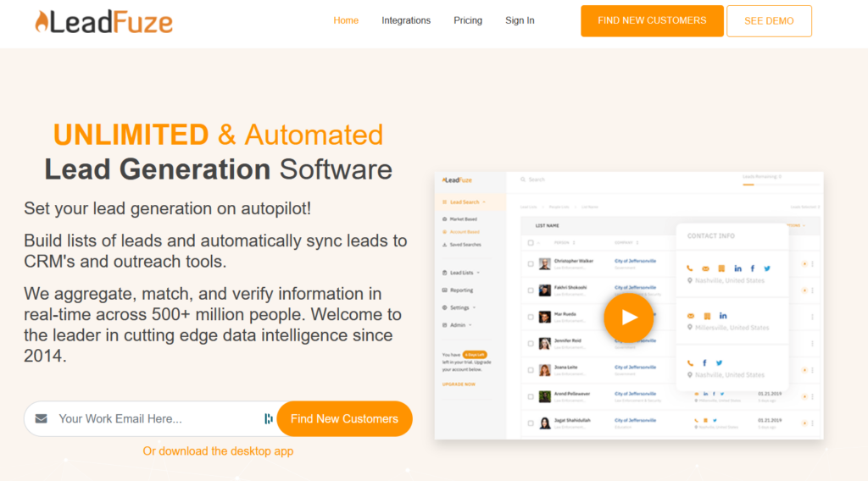Tick the checkbox for Jennifer Reid
This screenshot has width=868, height=481.
pos(531,343)
